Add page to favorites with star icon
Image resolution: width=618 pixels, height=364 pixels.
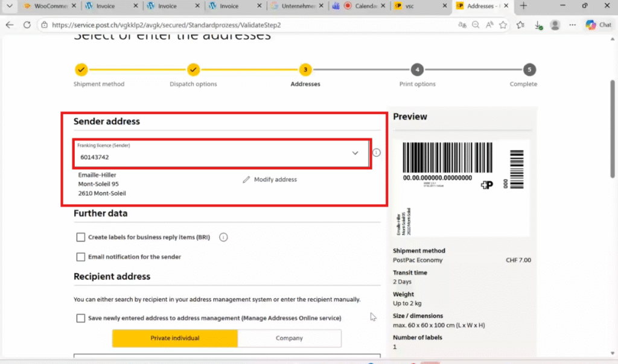click(x=503, y=25)
